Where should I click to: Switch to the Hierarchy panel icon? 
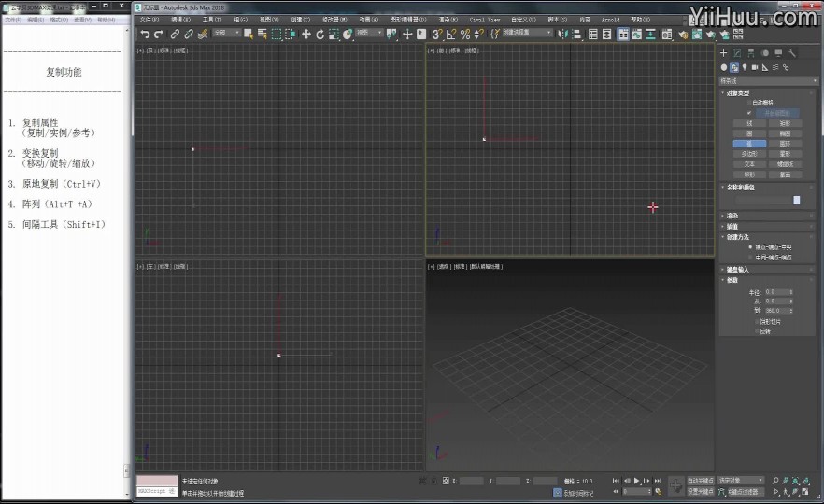[x=751, y=53]
